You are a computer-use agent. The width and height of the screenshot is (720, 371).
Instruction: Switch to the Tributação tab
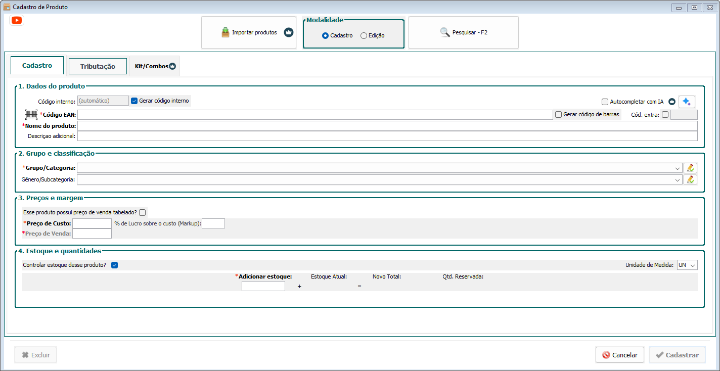pos(97,66)
